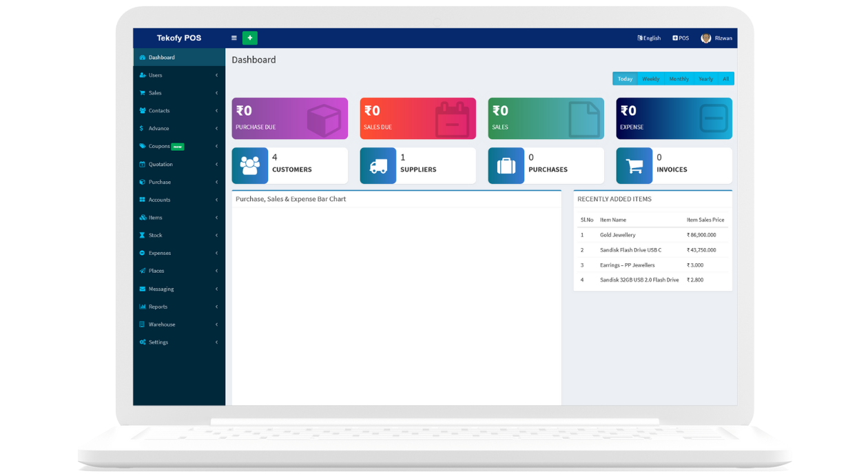Viewport: 868px width, 476px height.
Task: Open the Dashboard sidebar item
Action: (161, 57)
